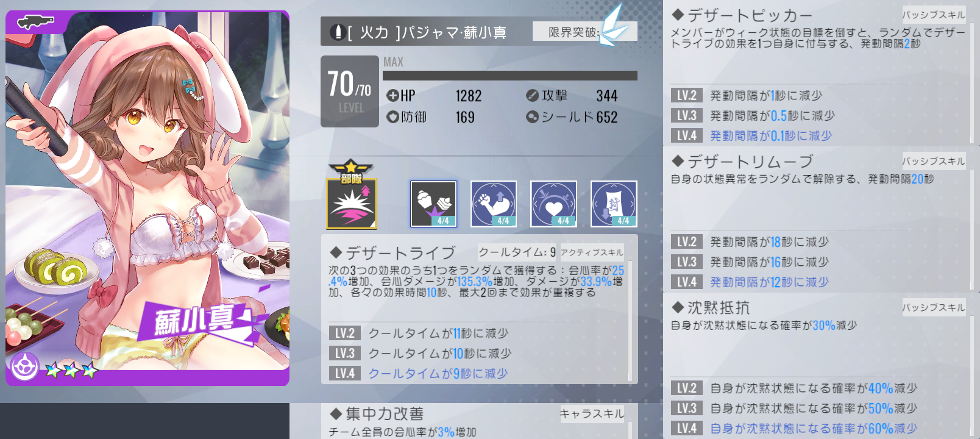This screenshot has height=439, width=980.
Task: Click the steering wheel role icon
Action: [x=24, y=367]
